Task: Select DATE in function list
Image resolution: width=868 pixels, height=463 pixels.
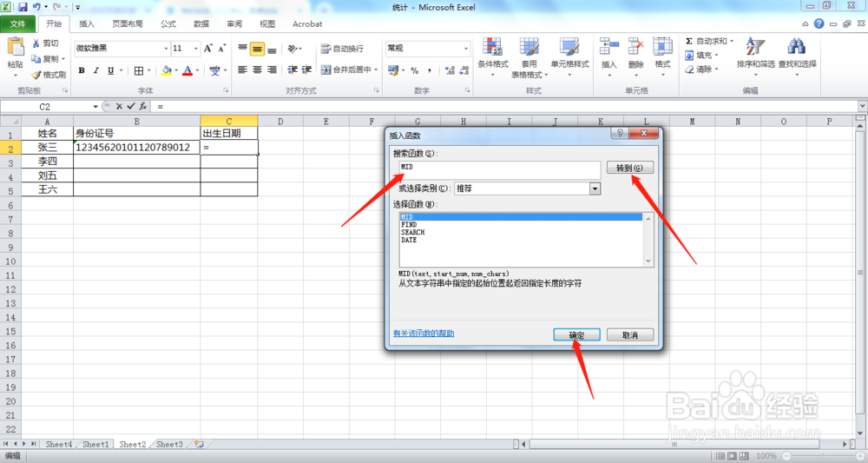Action: (409, 241)
